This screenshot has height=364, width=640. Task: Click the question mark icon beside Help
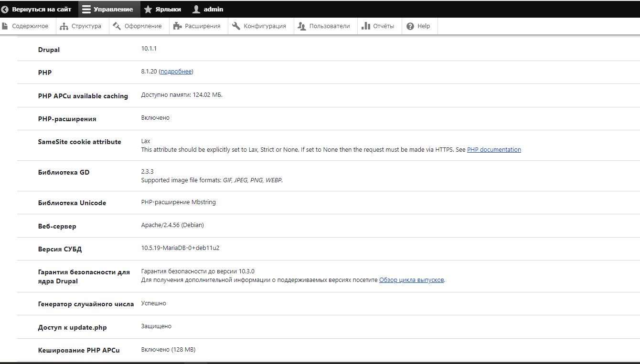[x=410, y=26]
